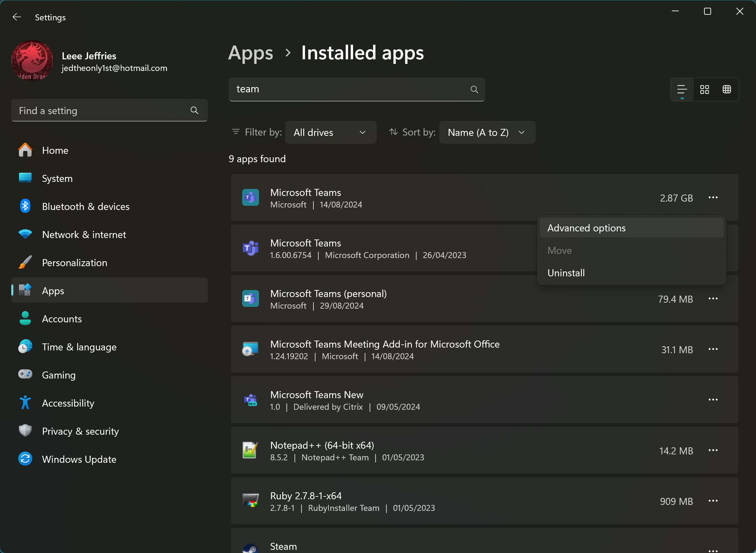
Task: Open Privacy & security settings
Action: [x=109, y=431]
